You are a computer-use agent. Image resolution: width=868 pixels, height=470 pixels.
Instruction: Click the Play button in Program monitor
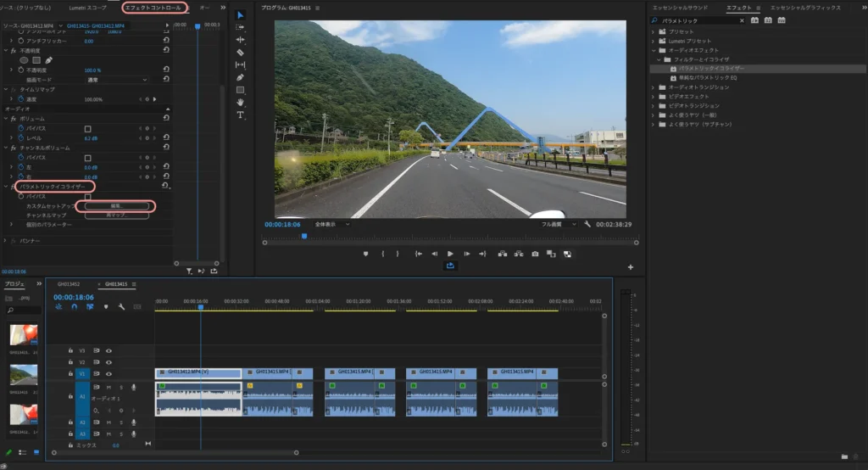pos(450,254)
